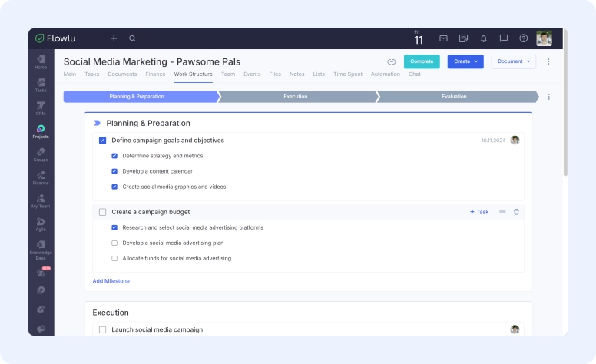
Task: Delete the Create a campaign budget milestone
Action: pos(516,212)
